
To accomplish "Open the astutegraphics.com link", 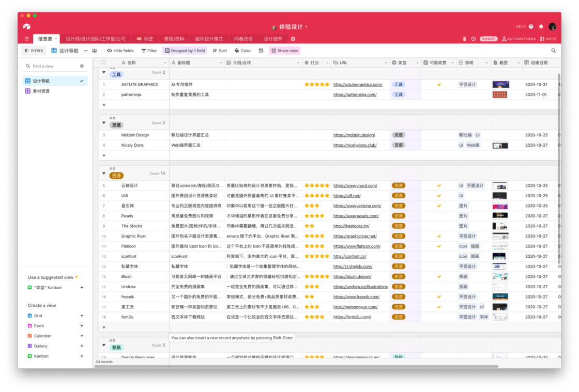I will coord(357,85).
